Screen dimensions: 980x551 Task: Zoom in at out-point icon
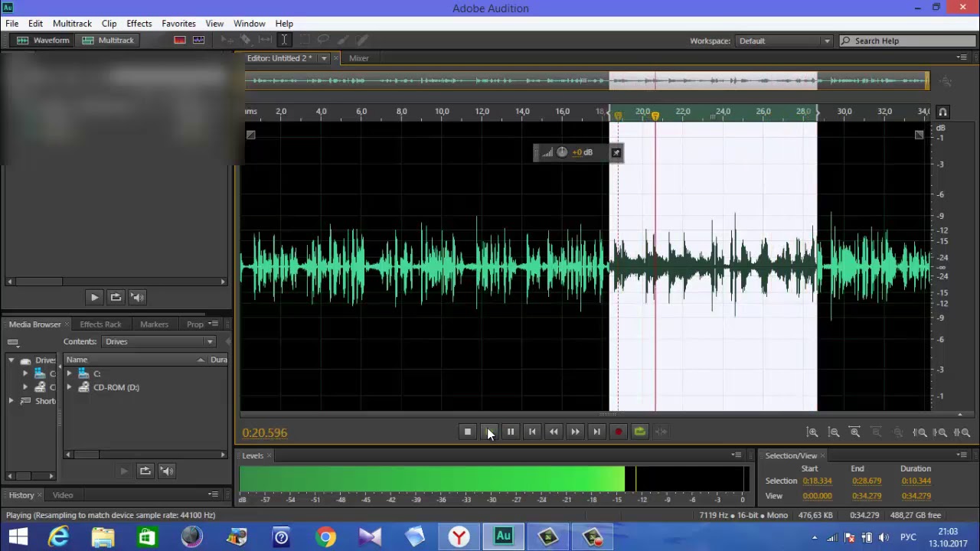click(x=942, y=432)
